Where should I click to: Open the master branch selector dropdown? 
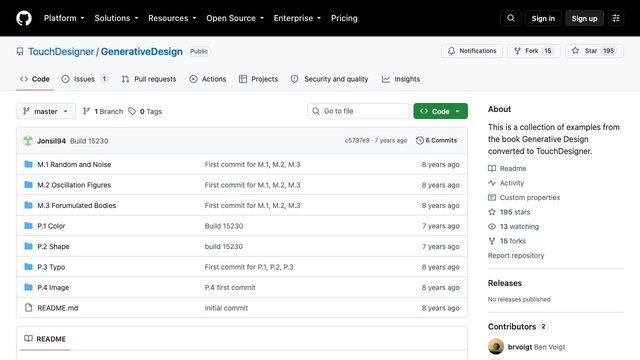46,111
